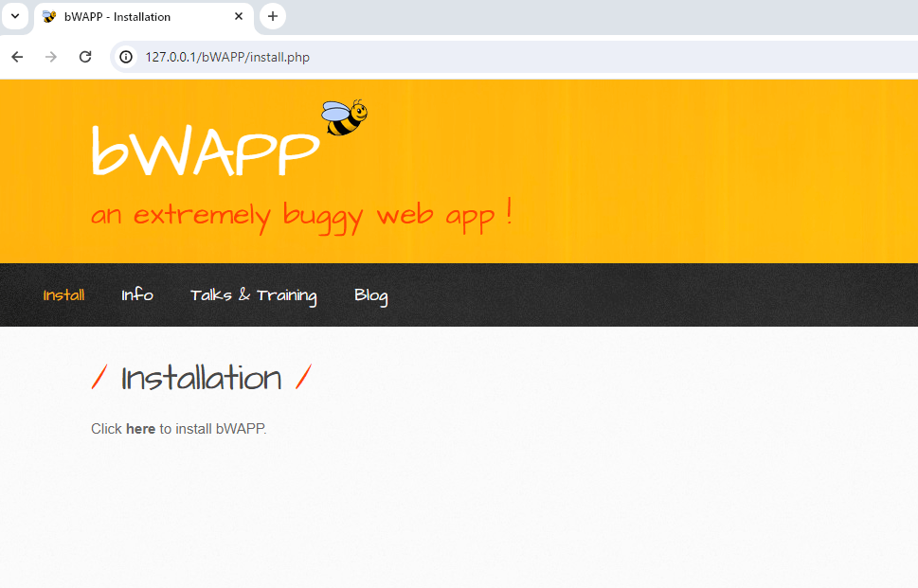The image size is (918, 588).
Task: Open the Blog navigation link
Action: (370, 295)
